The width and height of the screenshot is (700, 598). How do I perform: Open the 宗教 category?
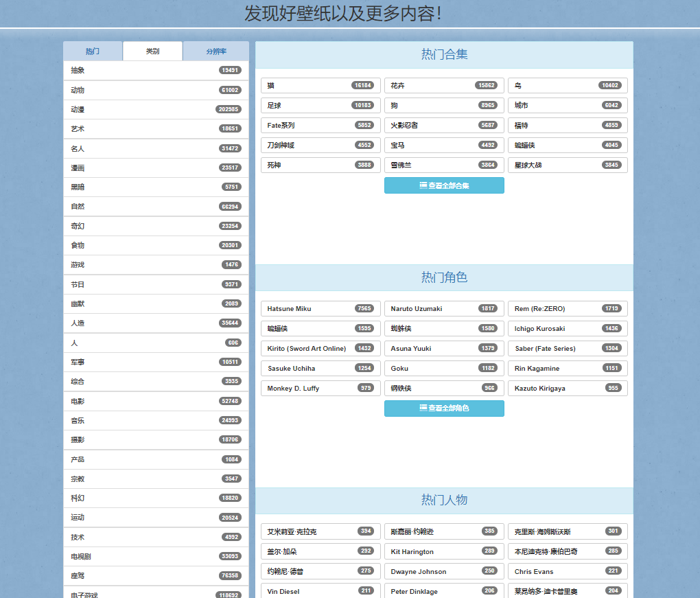[x=156, y=479]
